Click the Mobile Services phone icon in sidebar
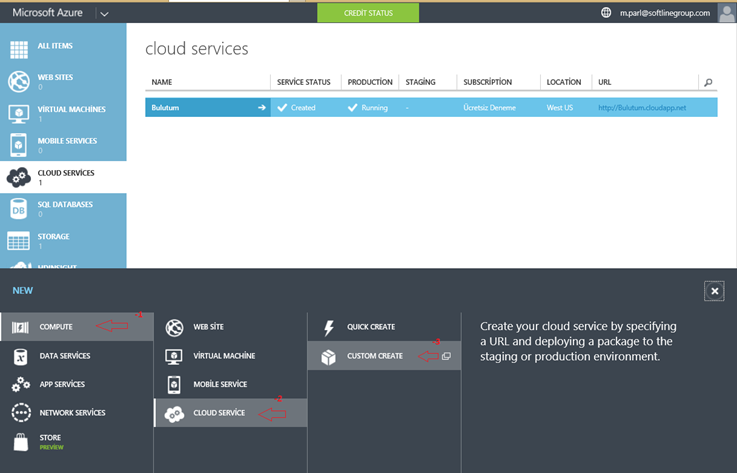This screenshot has height=473, width=737. [x=18, y=145]
